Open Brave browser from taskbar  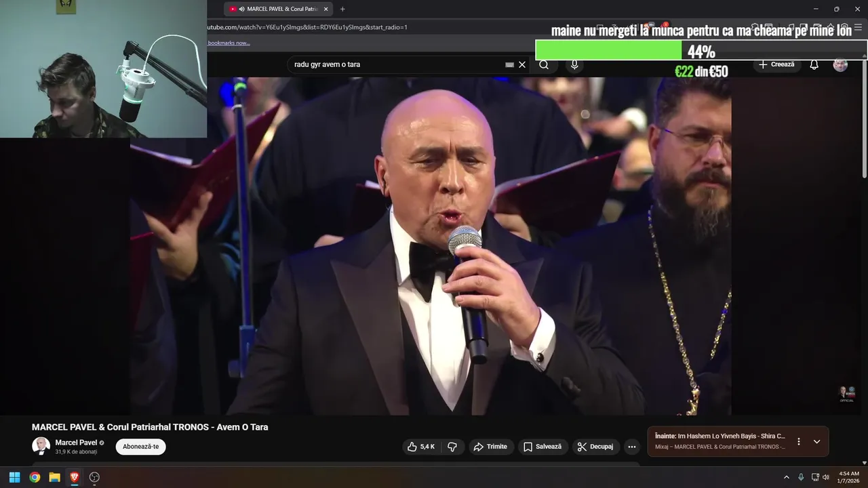point(75,477)
